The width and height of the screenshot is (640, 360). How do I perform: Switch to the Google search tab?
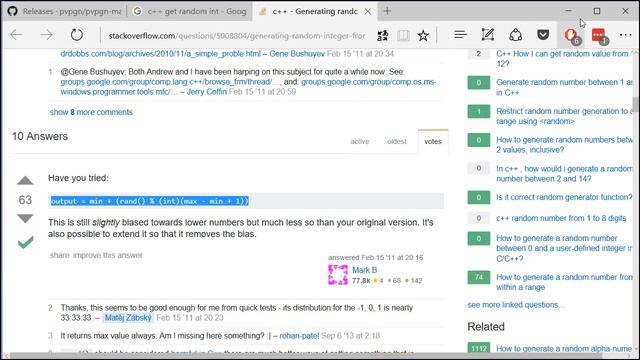point(190,11)
